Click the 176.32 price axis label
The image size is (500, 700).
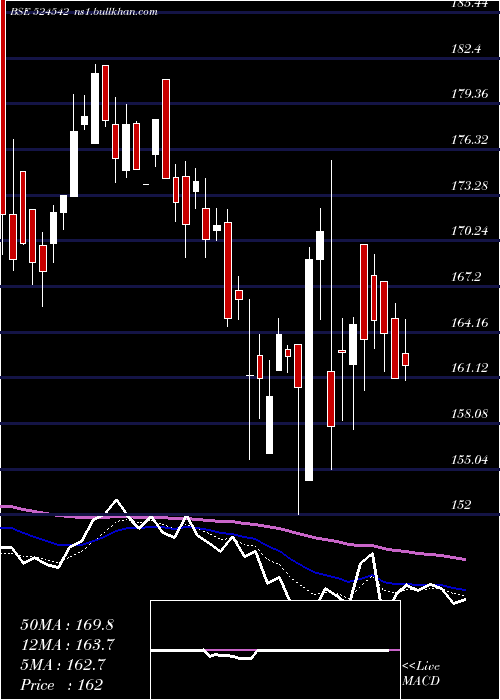click(x=470, y=140)
